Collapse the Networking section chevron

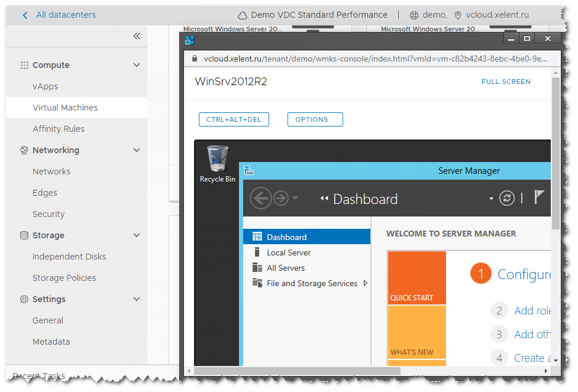pos(137,150)
